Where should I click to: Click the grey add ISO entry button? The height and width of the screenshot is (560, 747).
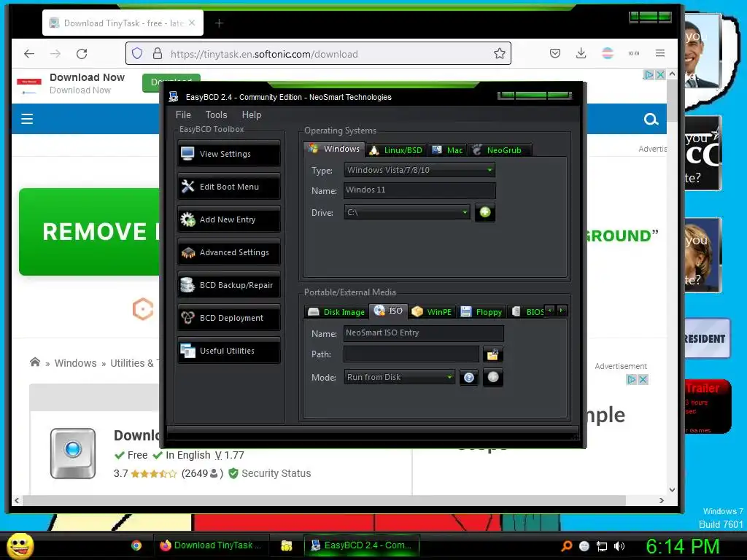493,377
